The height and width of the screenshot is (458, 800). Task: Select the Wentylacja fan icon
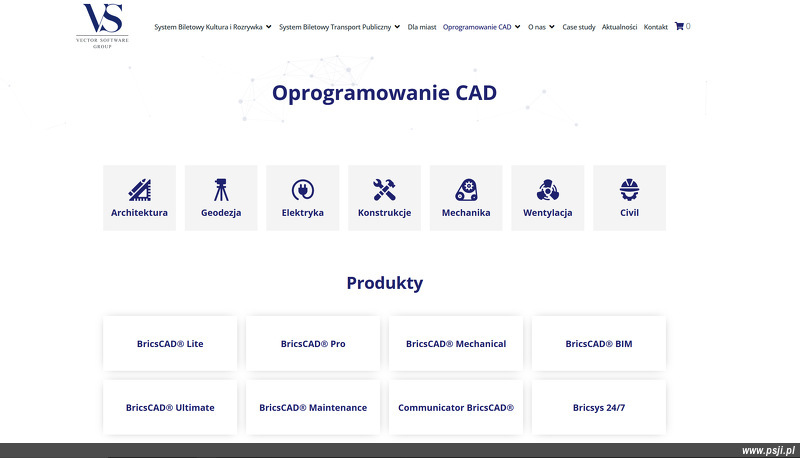coord(547,190)
